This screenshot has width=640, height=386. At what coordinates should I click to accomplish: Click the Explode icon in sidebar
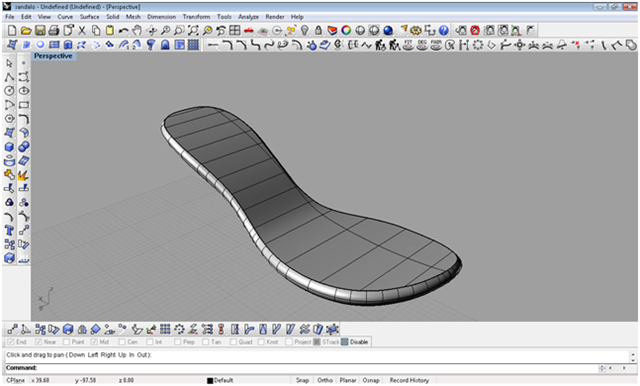[23, 175]
